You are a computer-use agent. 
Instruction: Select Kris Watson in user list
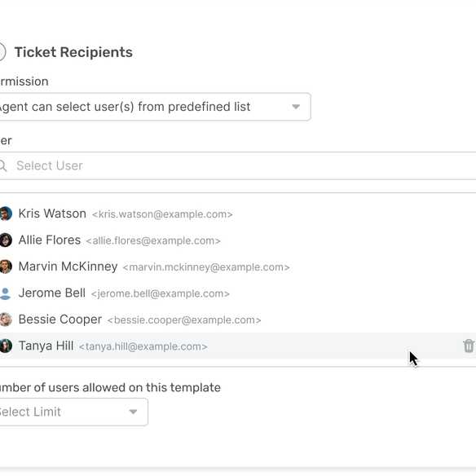pos(238,214)
